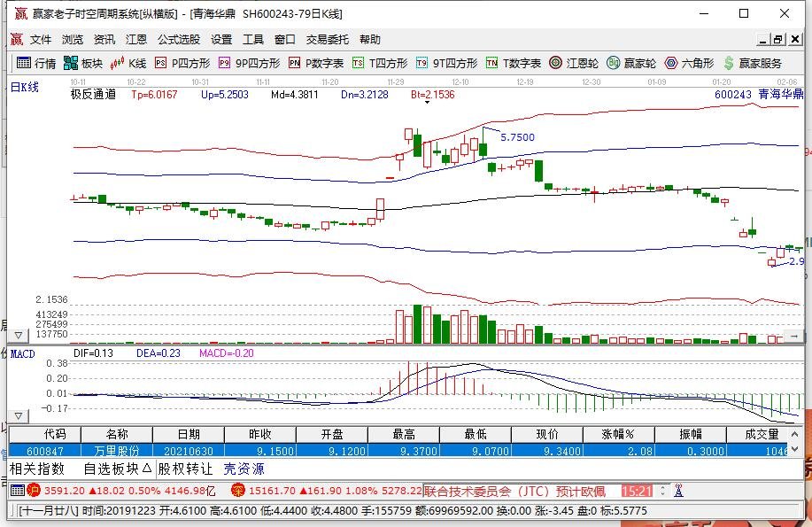This screenshot has height=527, width=812.
Task: Click the right arrow button at chart edge
Action: click(x=793, y=337)
